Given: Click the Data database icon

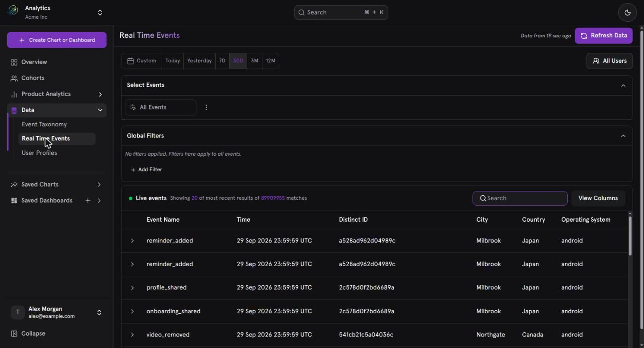Looking at the screenshot, I should pyautogui.click(x=14, y=110).
